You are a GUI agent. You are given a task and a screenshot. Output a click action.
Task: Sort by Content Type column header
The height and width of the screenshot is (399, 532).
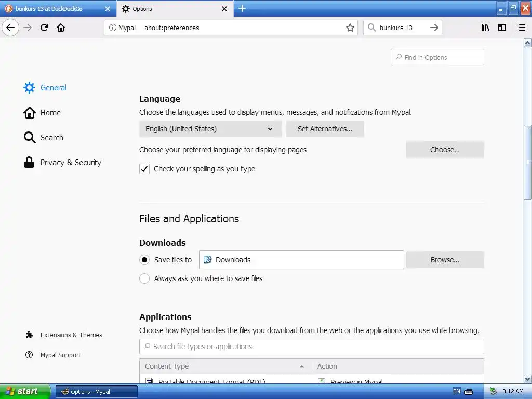coord(225,366)
